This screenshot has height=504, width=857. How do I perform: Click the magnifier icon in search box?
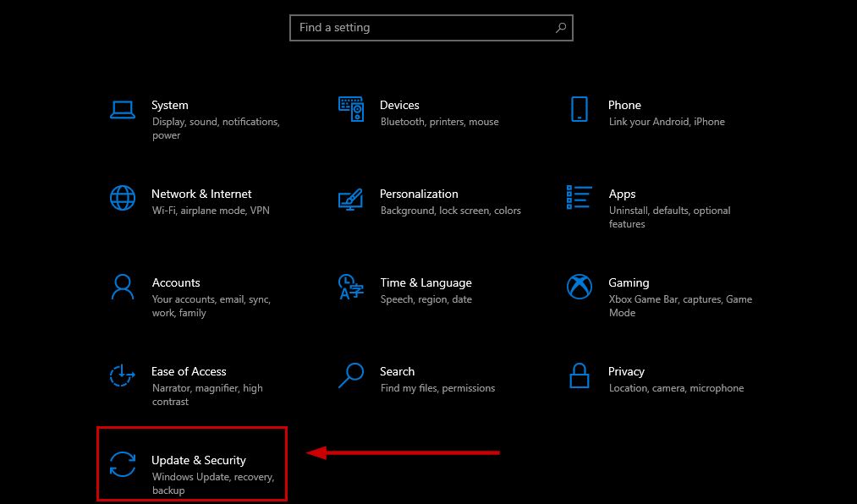click(561, 27)
